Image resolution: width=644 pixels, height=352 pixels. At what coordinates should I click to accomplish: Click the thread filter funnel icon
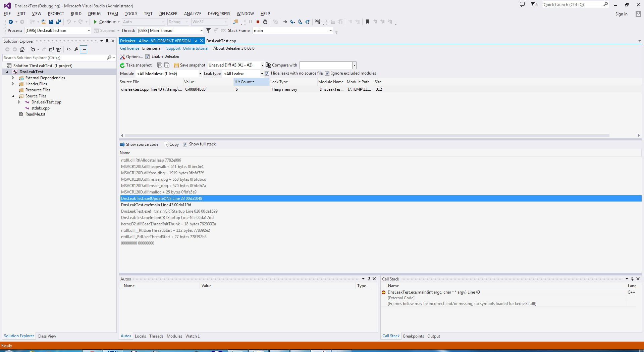pyautogui.click(x=208, y=31)
